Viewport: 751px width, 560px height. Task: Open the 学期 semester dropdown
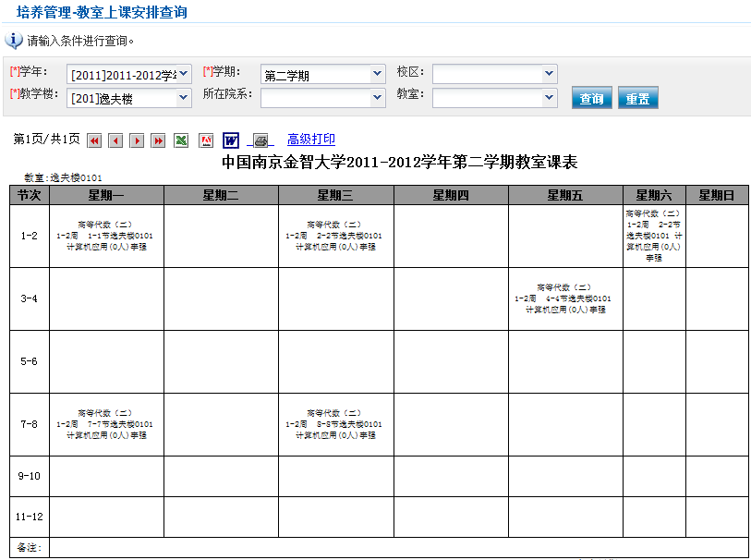click(x=323, y=74)
